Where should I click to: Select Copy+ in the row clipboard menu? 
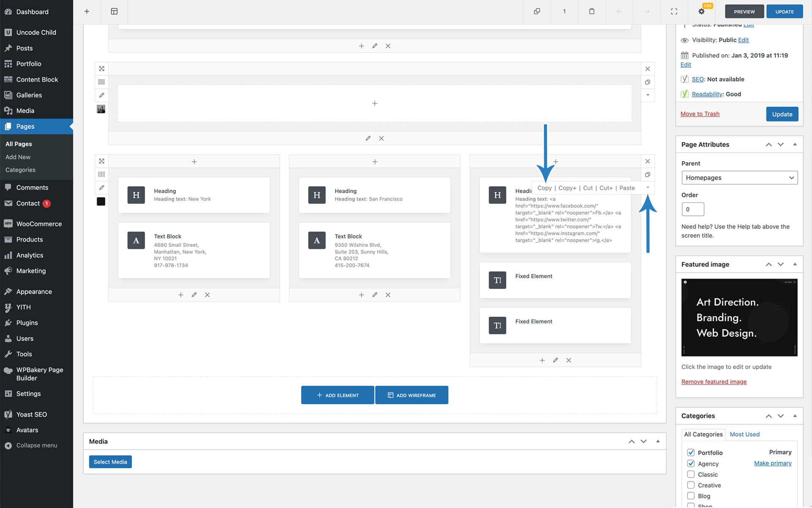point(567,188)
